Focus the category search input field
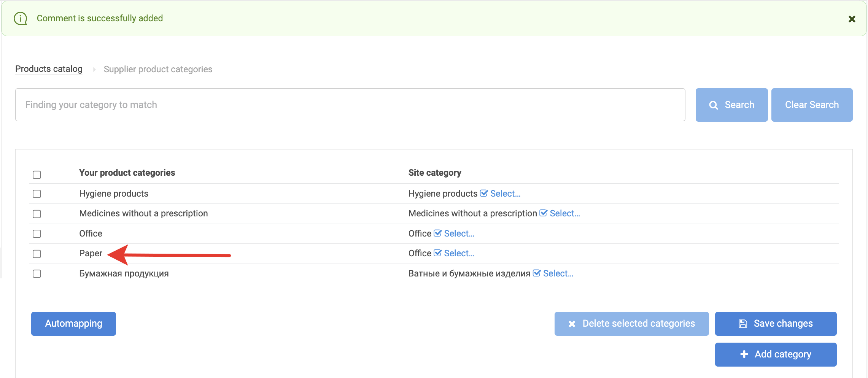The width and height of the screenshot is (868, 378). [350, 105]
